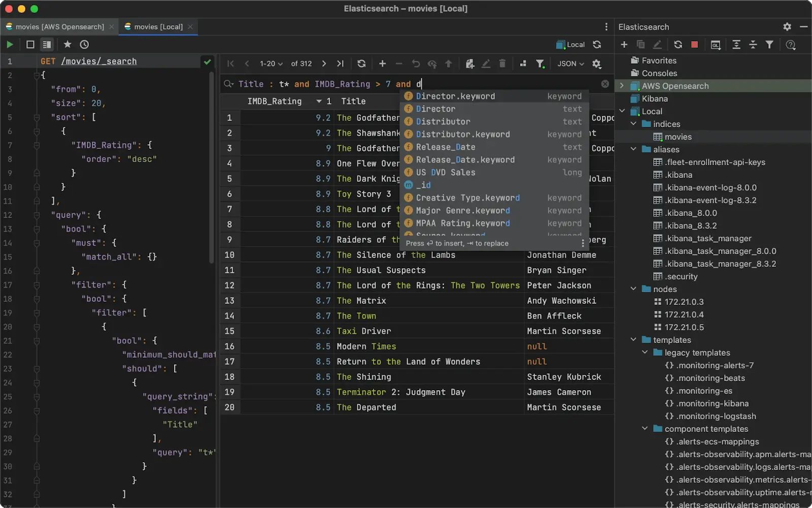Screen dimensions: 812x508
Task: Open help question mark menu
Action: [791, 45]
